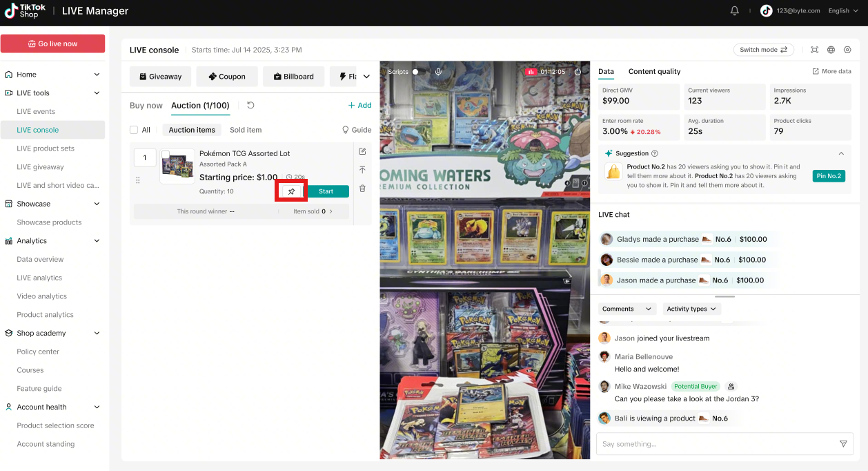Screen dimensions: 868x471
Task: Click Switch mode button
Action: (763, 50)
